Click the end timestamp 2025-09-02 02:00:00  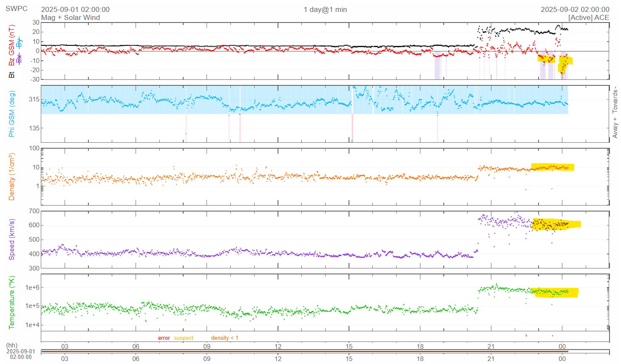575,9
